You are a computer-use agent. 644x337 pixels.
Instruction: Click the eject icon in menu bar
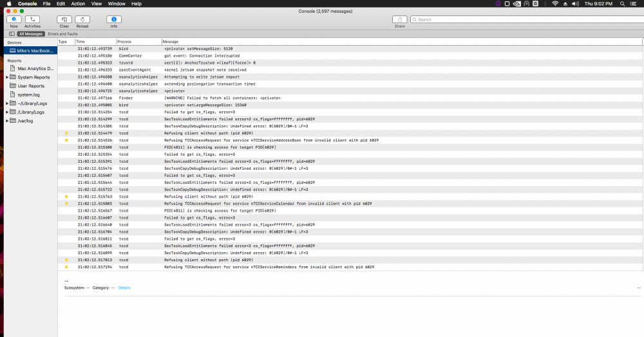click(565, 4)
